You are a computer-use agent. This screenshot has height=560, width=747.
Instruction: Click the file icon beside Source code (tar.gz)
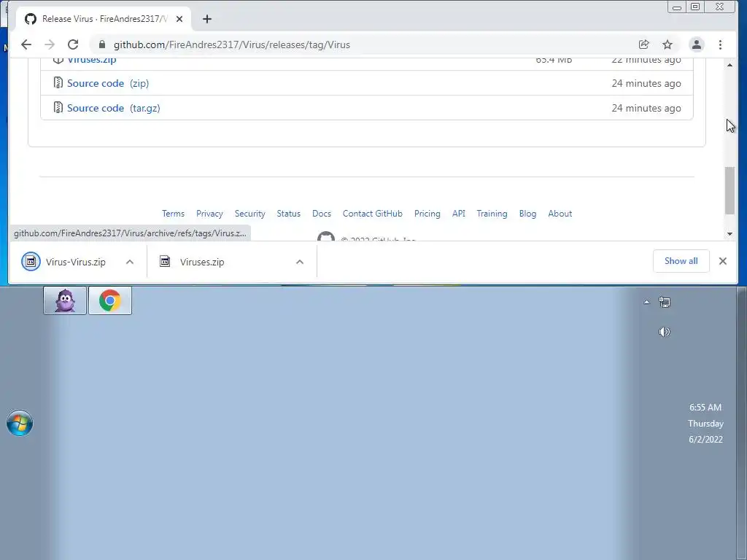58,108
